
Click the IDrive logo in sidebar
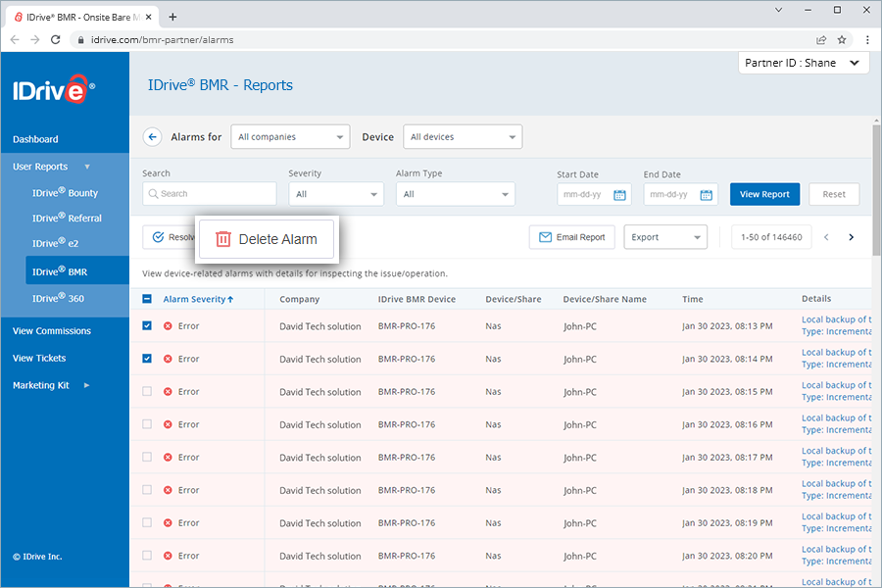(x=54, y=89)
